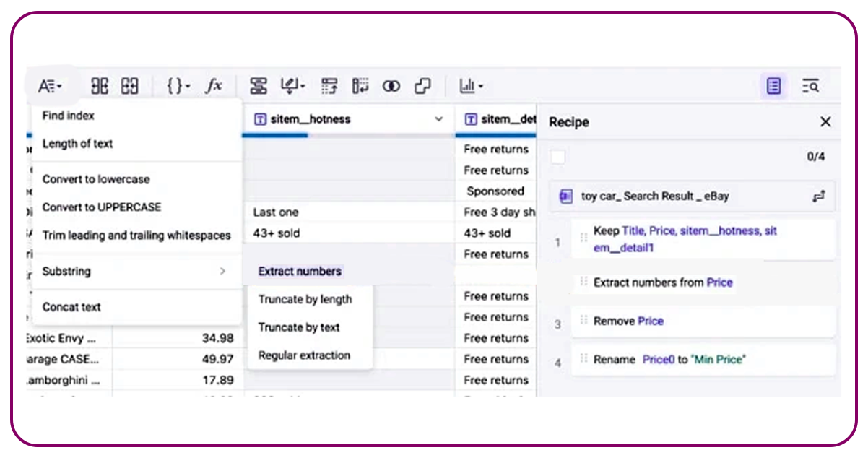The height and width of the screenshot is (458, 868).
Task: Click text type icon of sitem__hotness column
Action: pos(261,119)
